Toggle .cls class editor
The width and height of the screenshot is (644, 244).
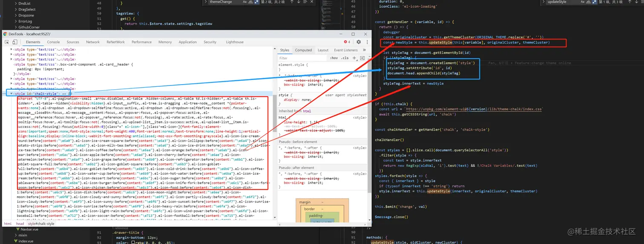[x=345, y=58]
